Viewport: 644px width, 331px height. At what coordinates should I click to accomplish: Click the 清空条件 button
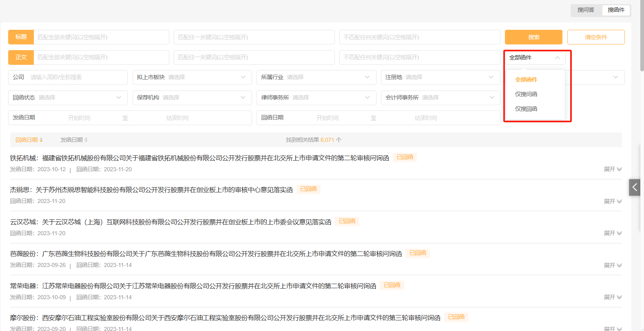596,37
